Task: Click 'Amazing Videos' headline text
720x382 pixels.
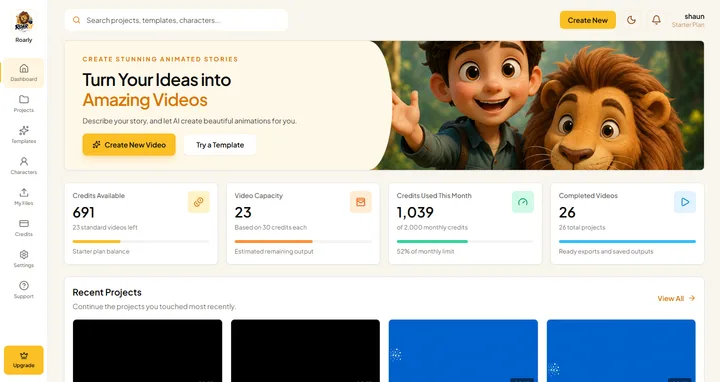Action: pos(145,100)
